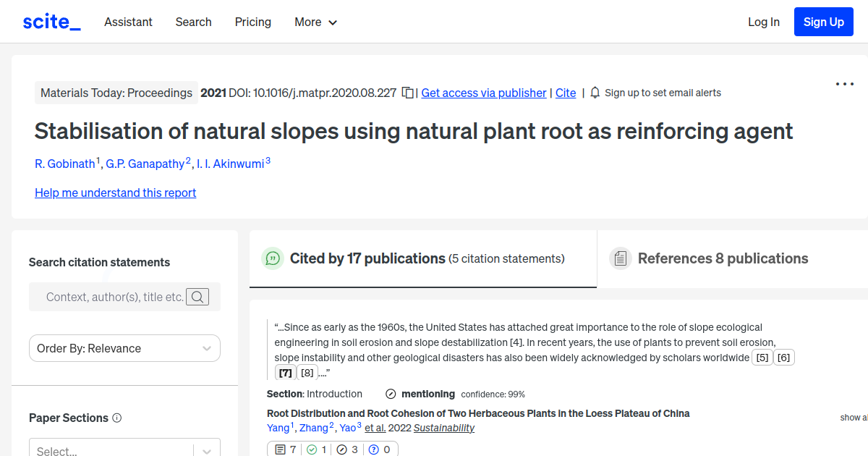Image resolution: width=868 pixels, height=456 pixels.
Task: Open the Order By Relevance dropdown
Action: click(124, 348)
